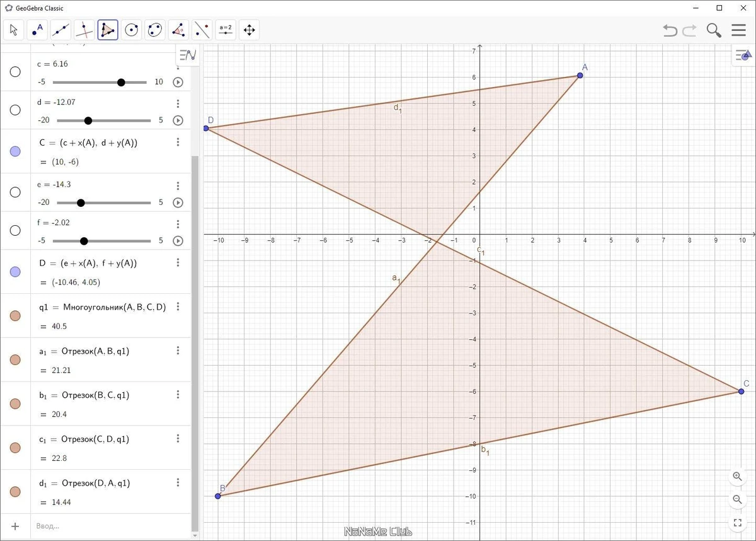Open options menu for c = 6.16
The height and width of the screenshot is (541, 756).
click(x=178, y=65)
